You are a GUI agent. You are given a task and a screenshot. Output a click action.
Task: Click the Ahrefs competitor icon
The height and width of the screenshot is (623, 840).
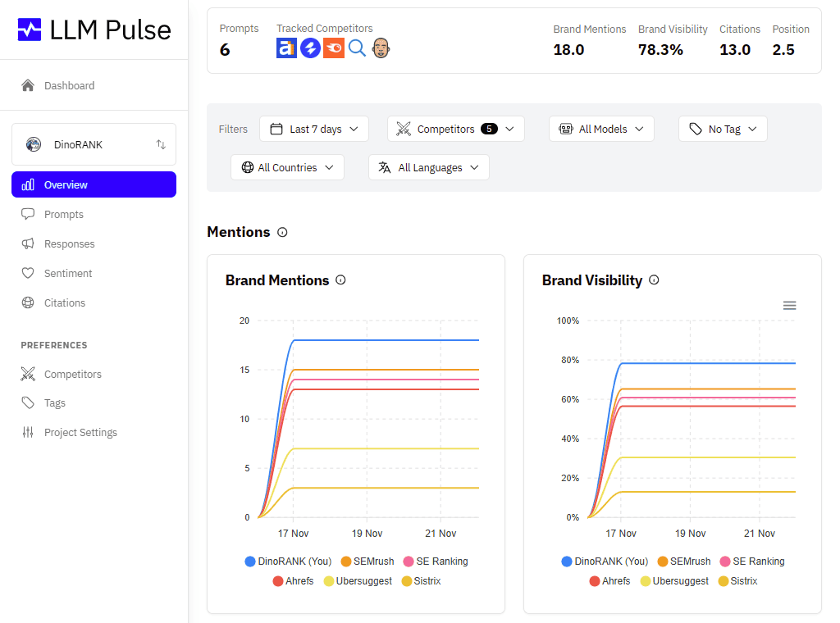pos(286,48)
